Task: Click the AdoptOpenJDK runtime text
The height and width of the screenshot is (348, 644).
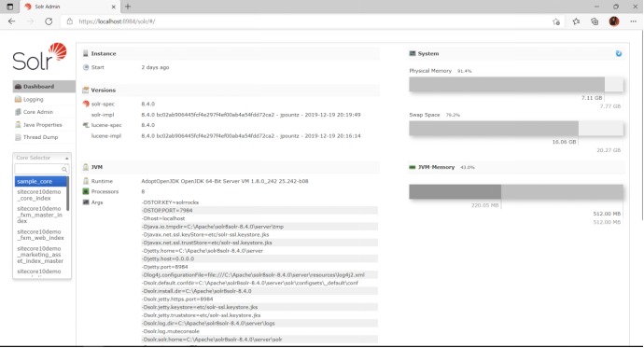Action: pos(225,181)
